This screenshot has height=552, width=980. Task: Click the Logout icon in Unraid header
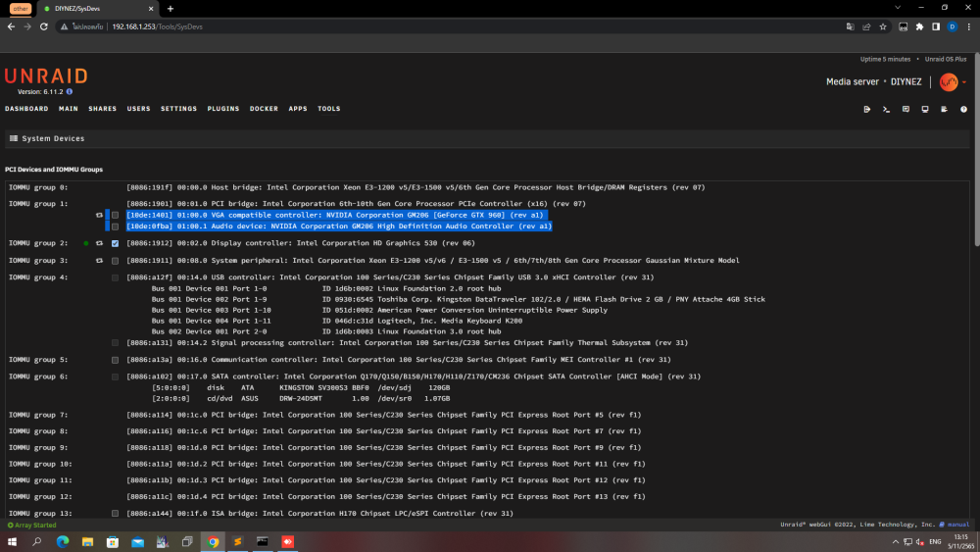pyautogui.click(x=867, y=109)
